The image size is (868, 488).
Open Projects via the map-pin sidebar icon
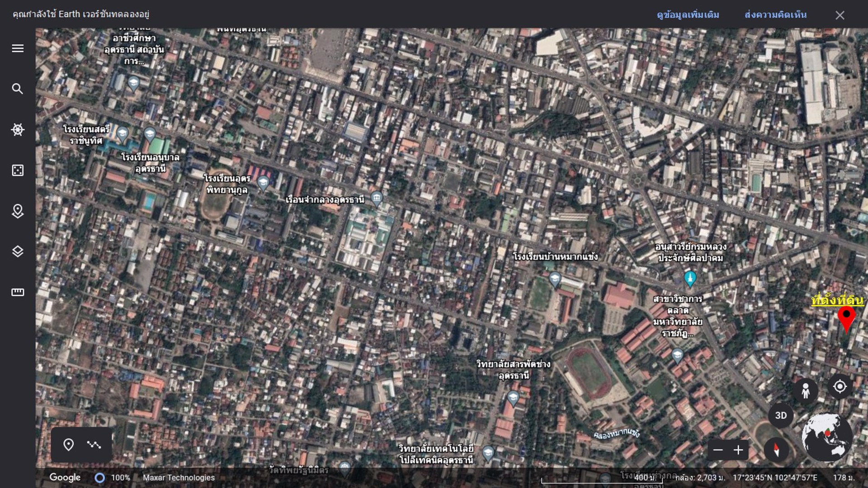tap(17, 211)
